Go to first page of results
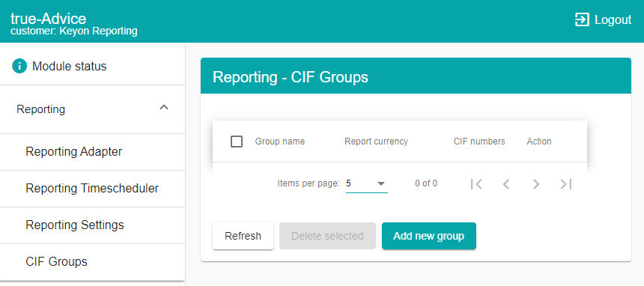 coord(476,184)
